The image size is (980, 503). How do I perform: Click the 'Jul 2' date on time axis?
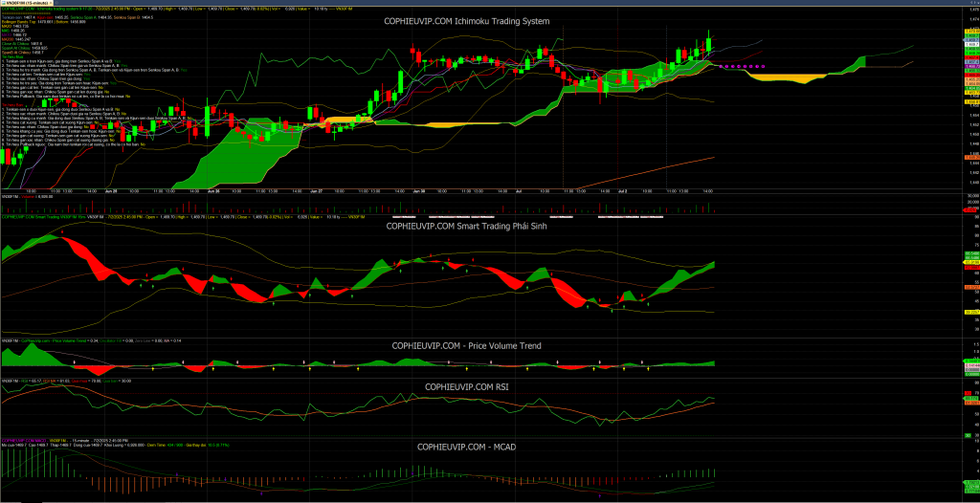(x=621, y=190)
